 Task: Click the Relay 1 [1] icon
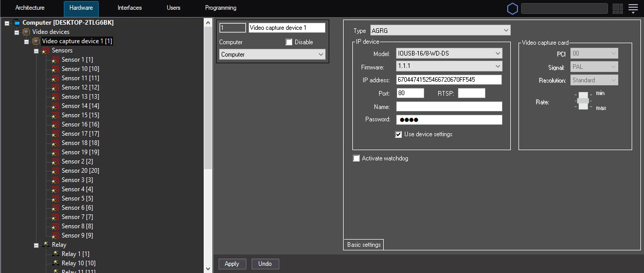coord(56,254)
